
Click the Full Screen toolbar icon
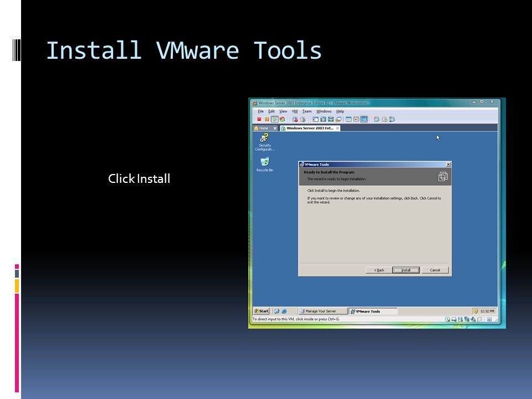[323, 120]
